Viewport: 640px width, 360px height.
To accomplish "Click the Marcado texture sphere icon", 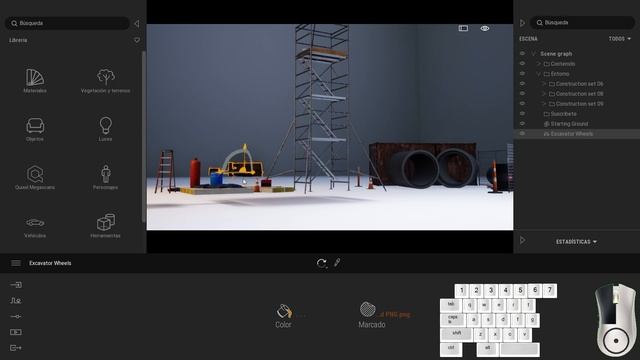I will coord(368,309).
